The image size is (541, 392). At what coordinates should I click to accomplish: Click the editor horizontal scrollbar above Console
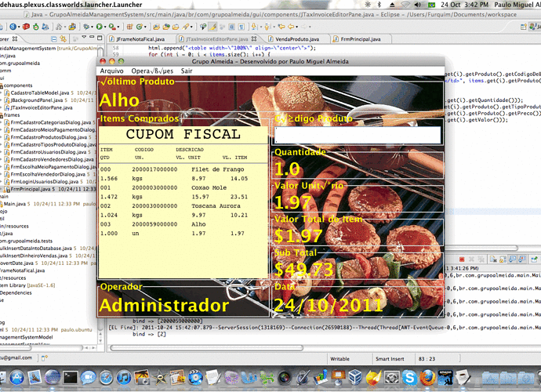tap(481, 248)
